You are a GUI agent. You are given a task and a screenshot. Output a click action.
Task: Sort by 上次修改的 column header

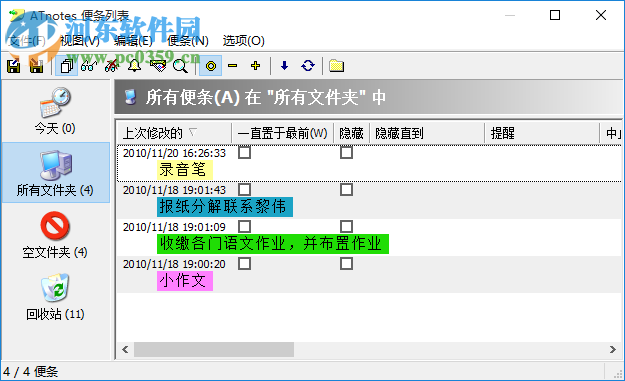point(174,133)
